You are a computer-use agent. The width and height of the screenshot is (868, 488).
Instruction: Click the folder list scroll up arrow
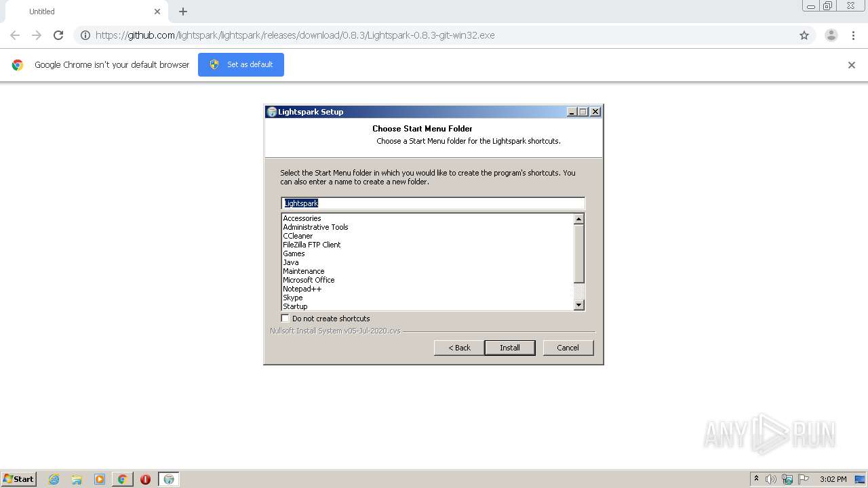pyautogui.click(x=578, y=219)
